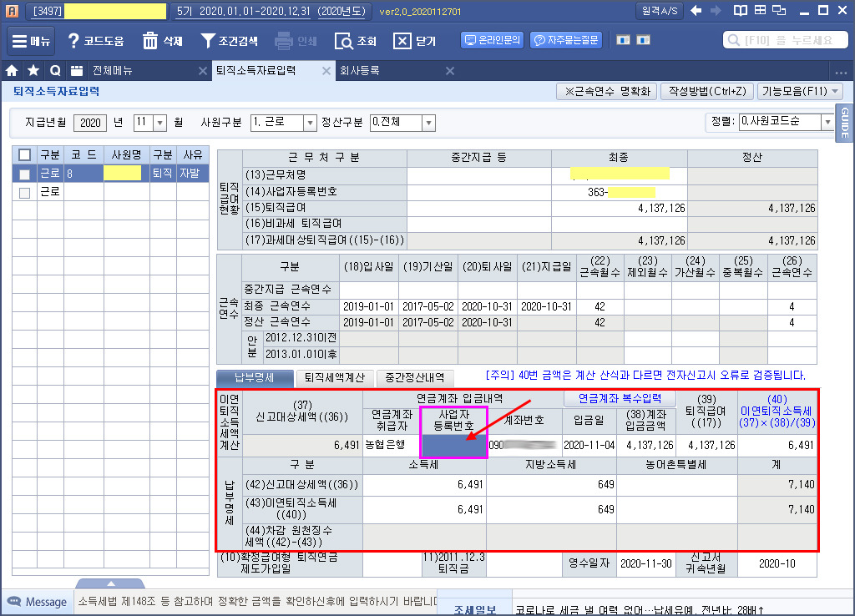This screenshot has height=616, width=855.
Task: Click forward arrow in title bar
Action: (716, 10)
